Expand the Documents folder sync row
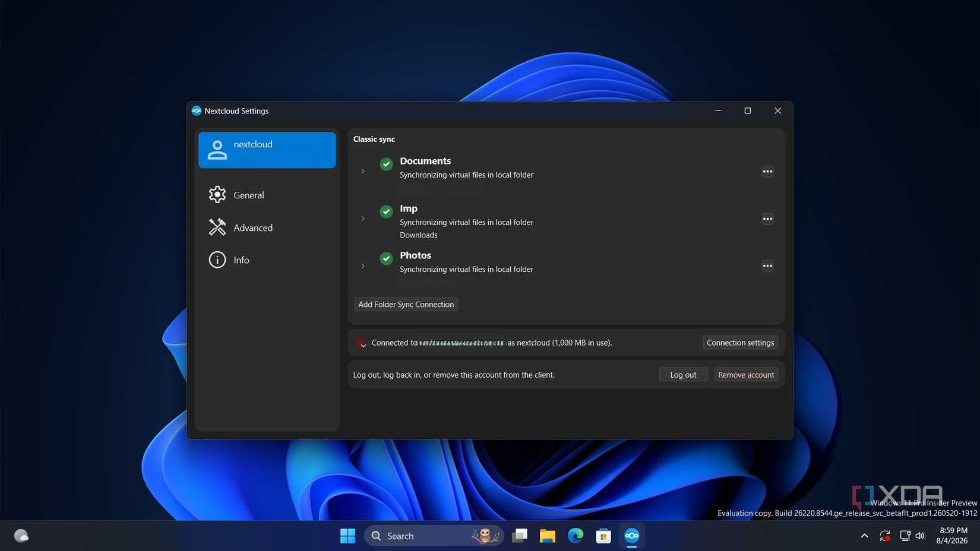 363,172
